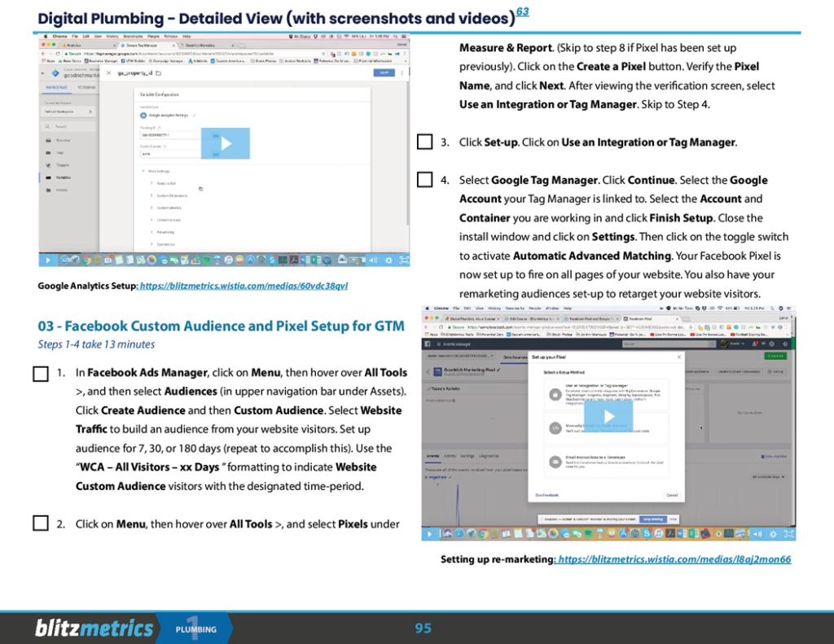Click the Tag Manager sidebar Search field
The height and width of the screenshot is (644, 834).
point(68,126)
